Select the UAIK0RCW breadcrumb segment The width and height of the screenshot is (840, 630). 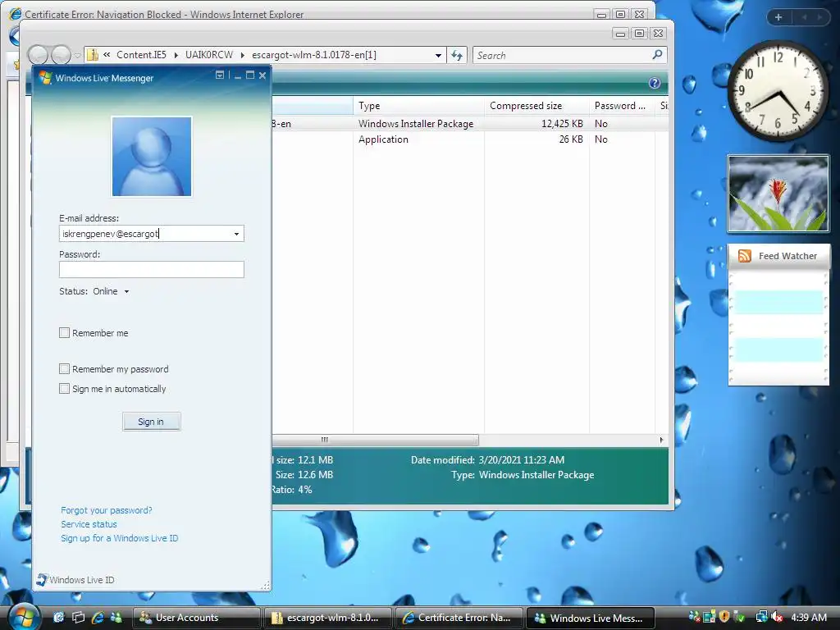tap(209, 55)
